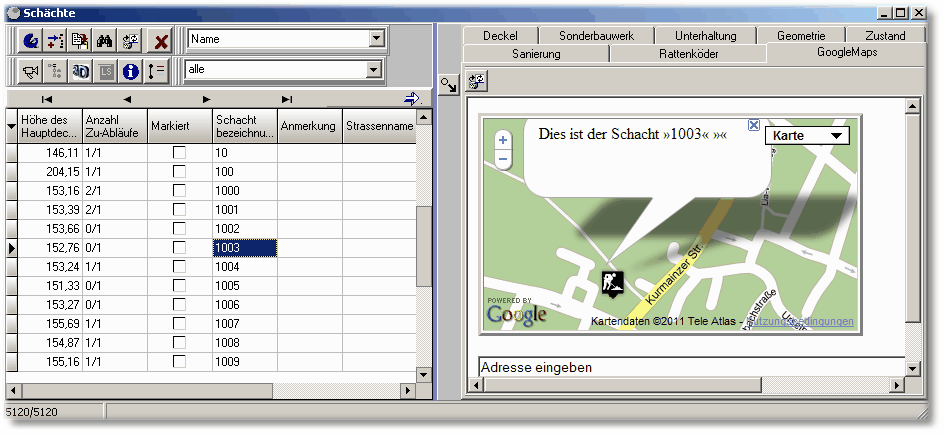
Task: Tick the Markiert checkbox for Schacht 1000
Action: click(180, 191)
